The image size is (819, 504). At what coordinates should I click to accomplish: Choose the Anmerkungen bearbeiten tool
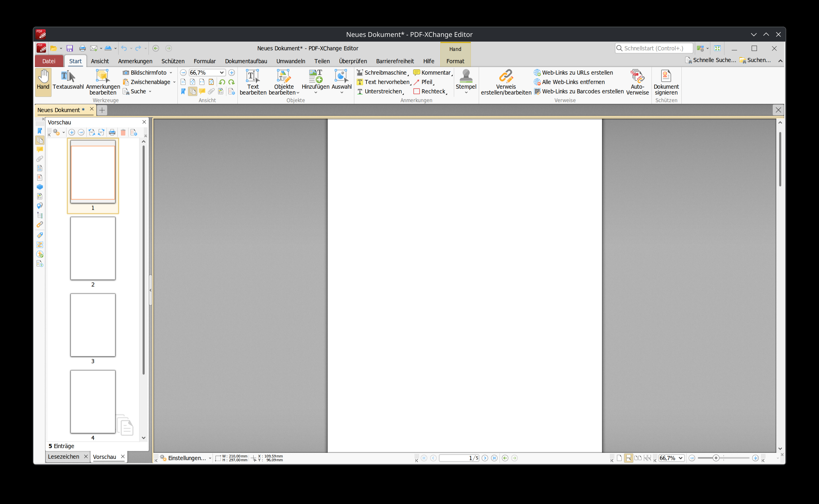(102, 82)
